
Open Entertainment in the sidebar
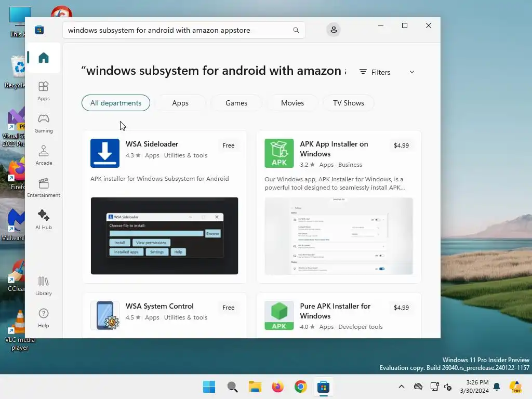(44, 188)
